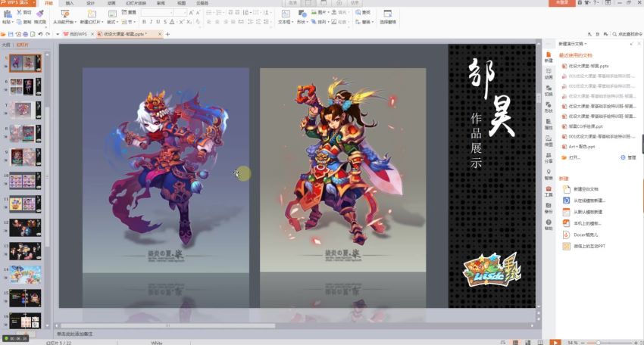This screenshot has width=644, height=345.
Task: Click the Copy icon in the ribbon
Action: pyautogui.click(x=19, y=22)
